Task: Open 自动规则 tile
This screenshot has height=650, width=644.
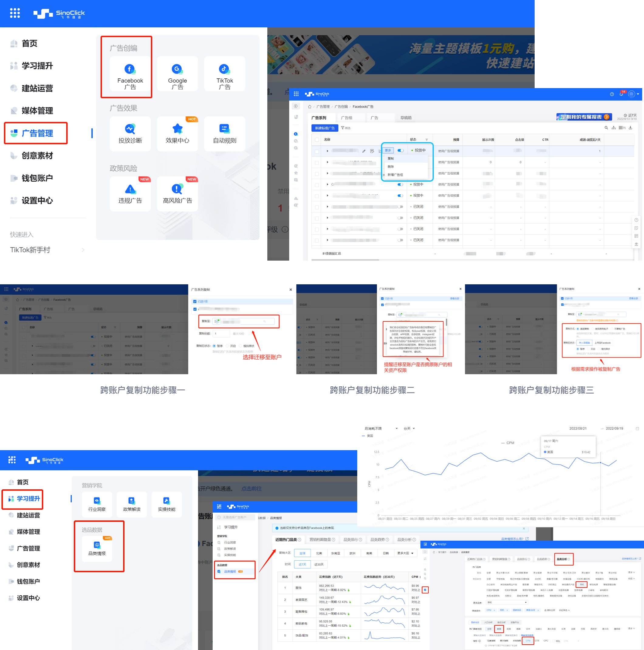Action: point(224,134)
